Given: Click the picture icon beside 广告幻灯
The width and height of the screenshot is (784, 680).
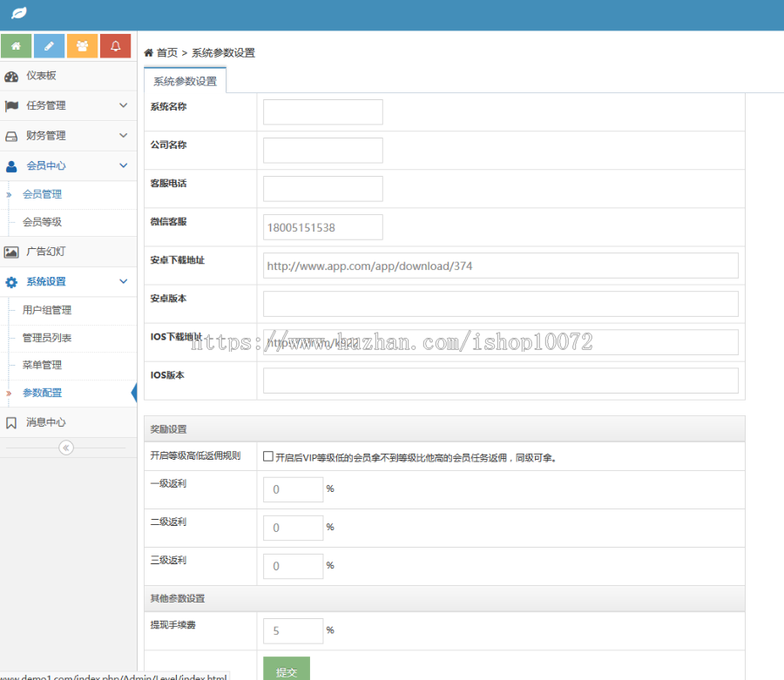Looking at the screenshot, I should click(x=11, y=252).
